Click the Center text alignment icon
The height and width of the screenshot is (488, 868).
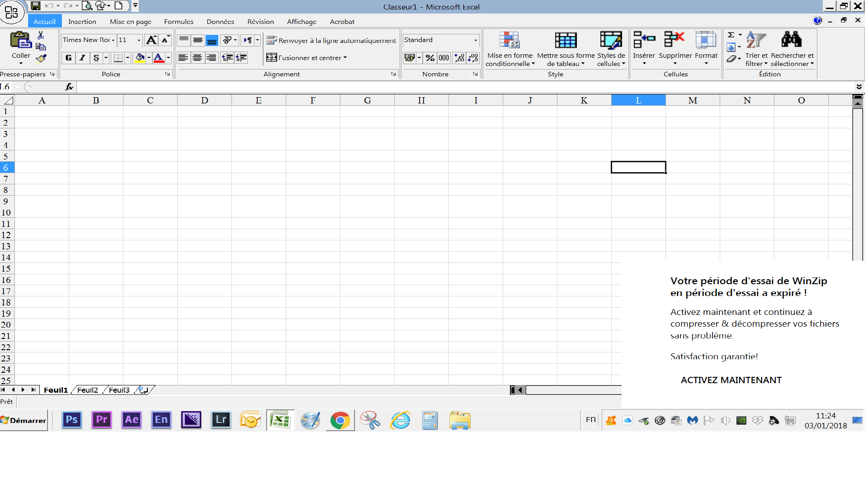coord(197,58)
